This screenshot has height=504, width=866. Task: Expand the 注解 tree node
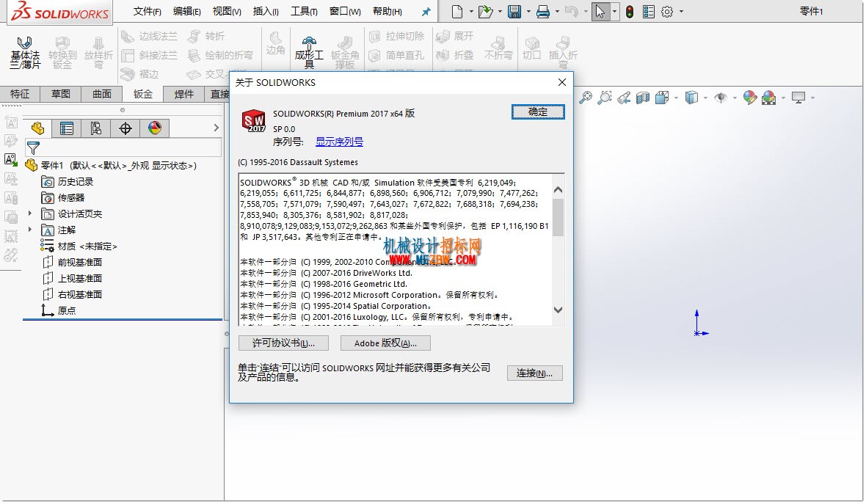[x=30, y=230]
